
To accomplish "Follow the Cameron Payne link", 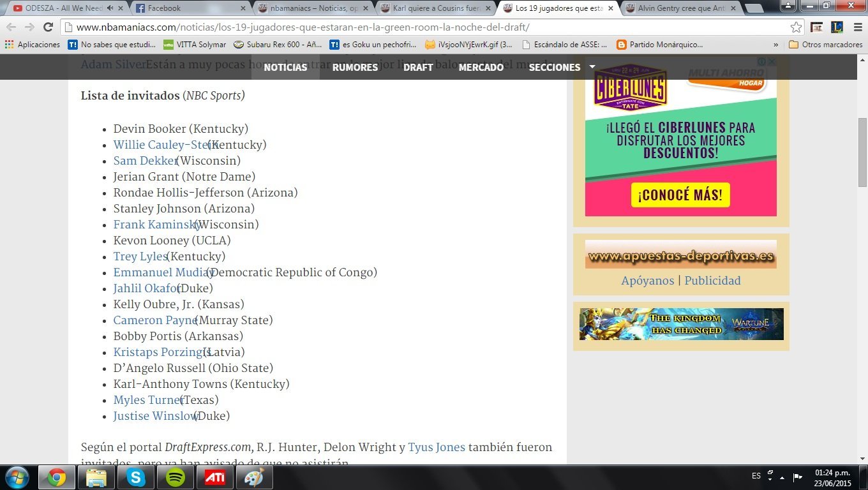I will (156, 320).
